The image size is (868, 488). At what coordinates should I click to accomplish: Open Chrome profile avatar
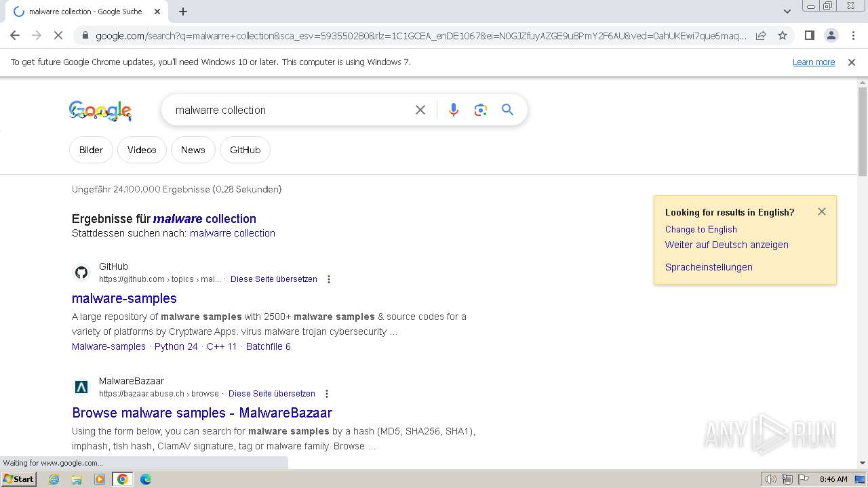[x=831, y=35]
